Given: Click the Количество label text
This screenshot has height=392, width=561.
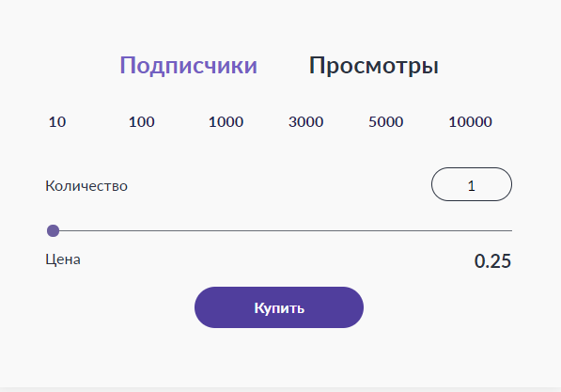Looking at the screenshot, I should click(x=86, y=186).
